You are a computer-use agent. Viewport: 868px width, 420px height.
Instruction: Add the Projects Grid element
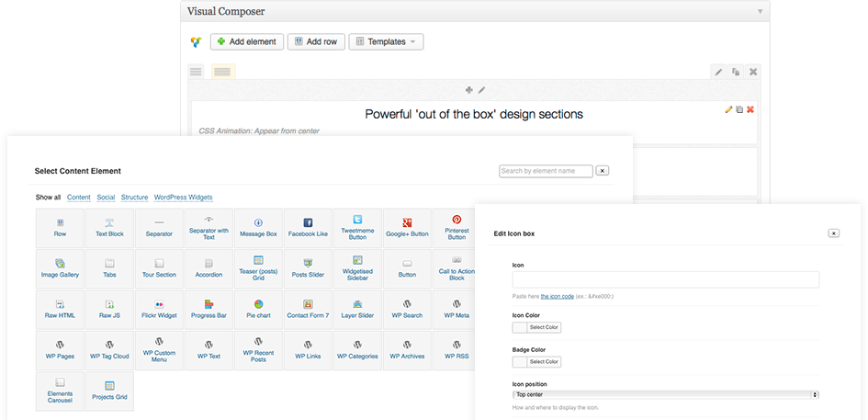109,392
